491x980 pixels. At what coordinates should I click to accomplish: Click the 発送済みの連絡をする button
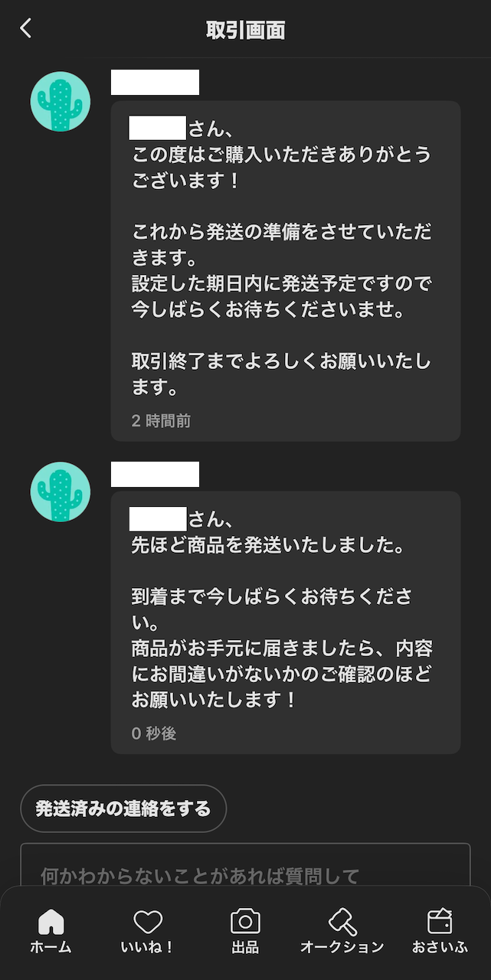point(123,808)
